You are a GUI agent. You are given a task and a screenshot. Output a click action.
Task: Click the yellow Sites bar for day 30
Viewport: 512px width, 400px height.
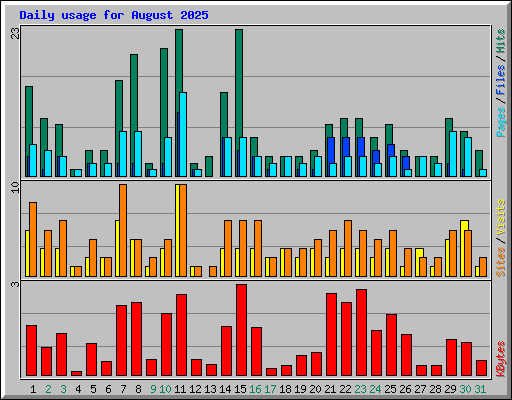pyautogui.click(x=465, y=248)
